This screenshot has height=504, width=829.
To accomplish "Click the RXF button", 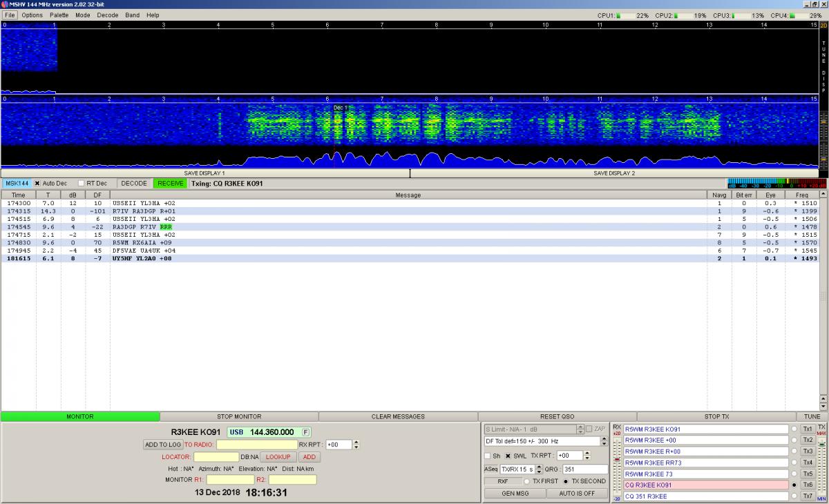I will [x=503, y=481].
